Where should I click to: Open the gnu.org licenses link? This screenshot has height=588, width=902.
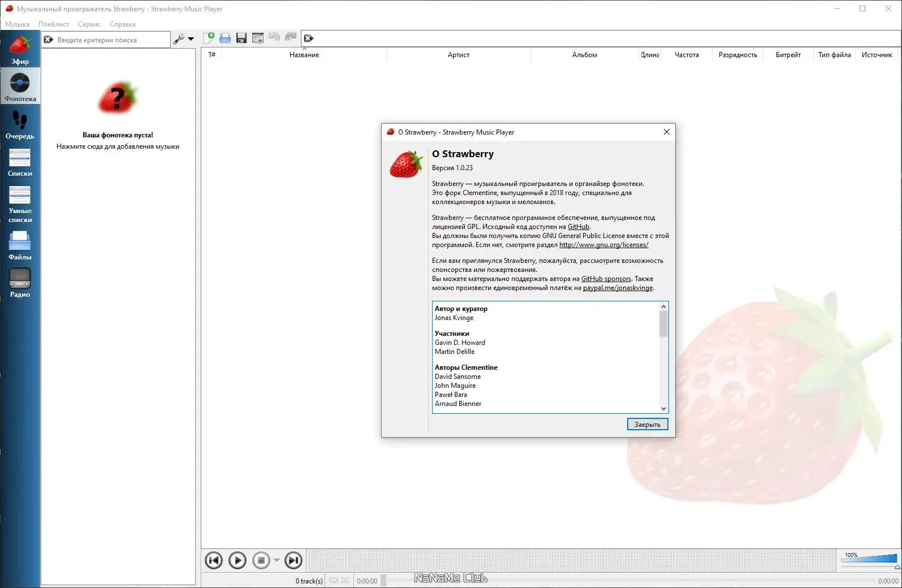pos(604,245)
